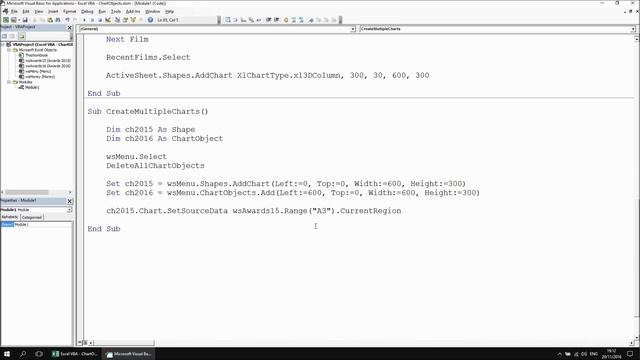Click the Uncomment Block icon in Edit toolbar
Screen dimensions: 640x360
301,20
